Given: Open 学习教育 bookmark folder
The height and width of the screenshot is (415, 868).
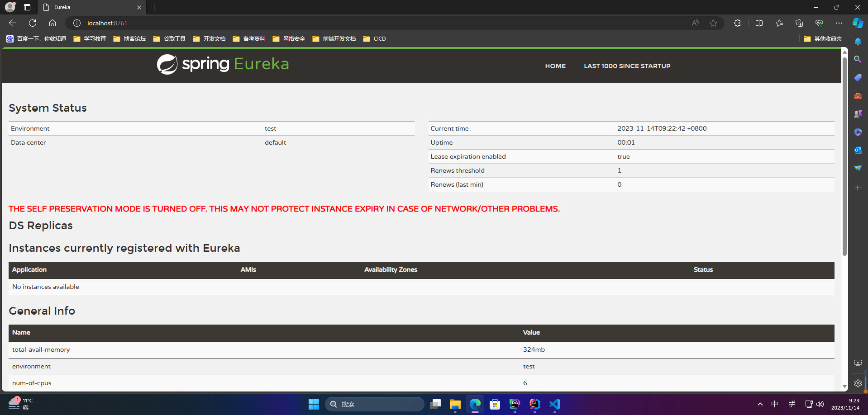Looking at the screenshot, I should tap(90, 39).
